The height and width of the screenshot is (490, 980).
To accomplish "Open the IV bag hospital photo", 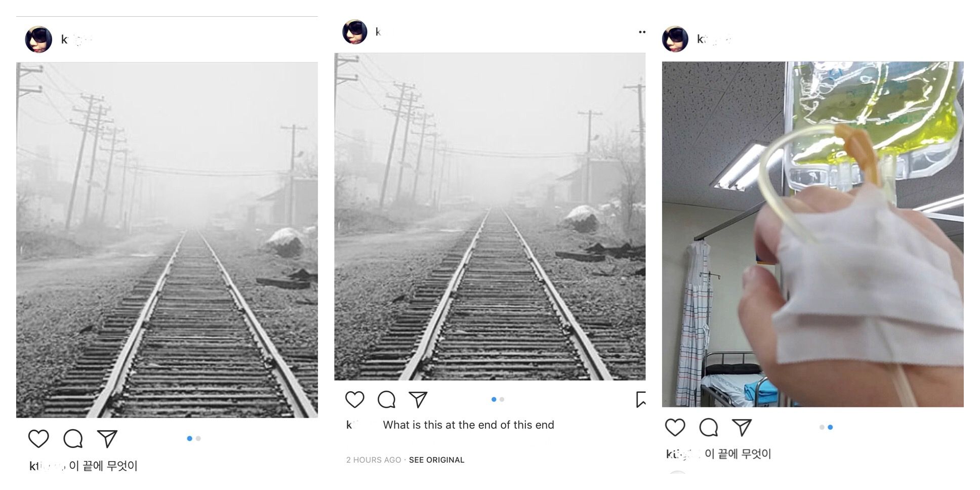I will [x=812, y=234].
